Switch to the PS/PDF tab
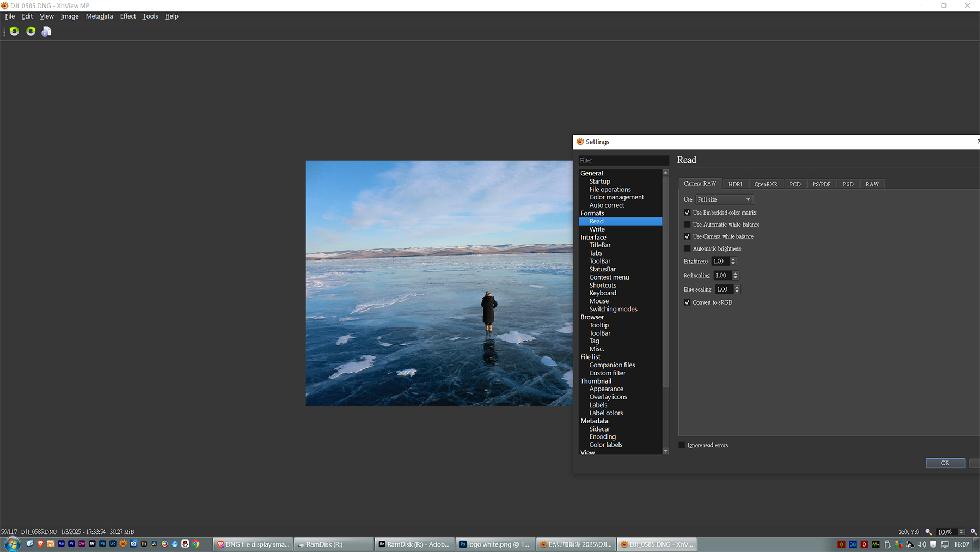The width and height of the screenshot is (980, 552). click(822, 184)
